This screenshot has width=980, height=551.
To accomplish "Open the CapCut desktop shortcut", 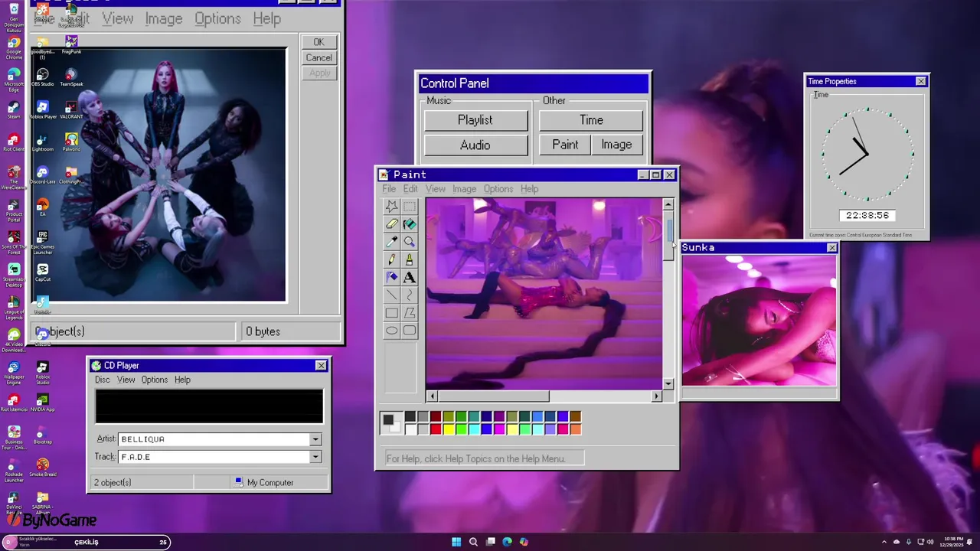I will (42, 272).
